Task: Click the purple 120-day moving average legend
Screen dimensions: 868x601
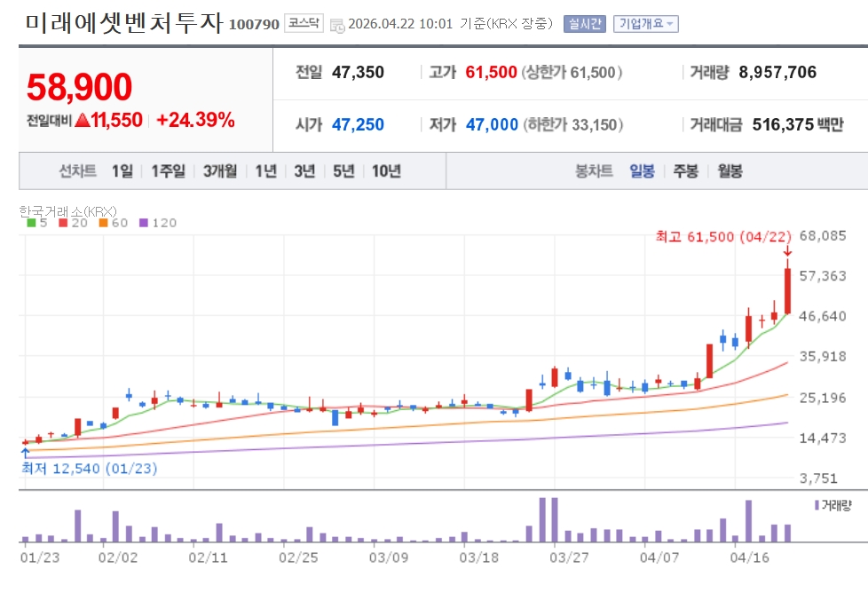Action: point(158,223)
